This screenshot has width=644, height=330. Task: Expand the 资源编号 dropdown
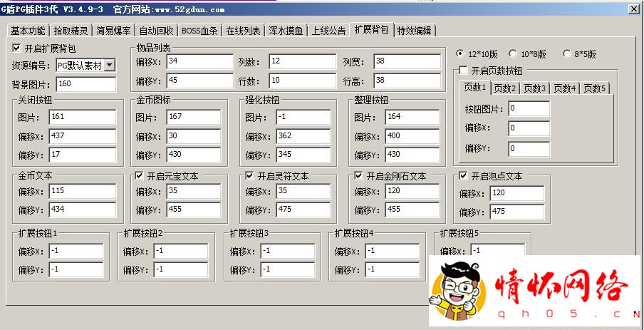[110, 65]
